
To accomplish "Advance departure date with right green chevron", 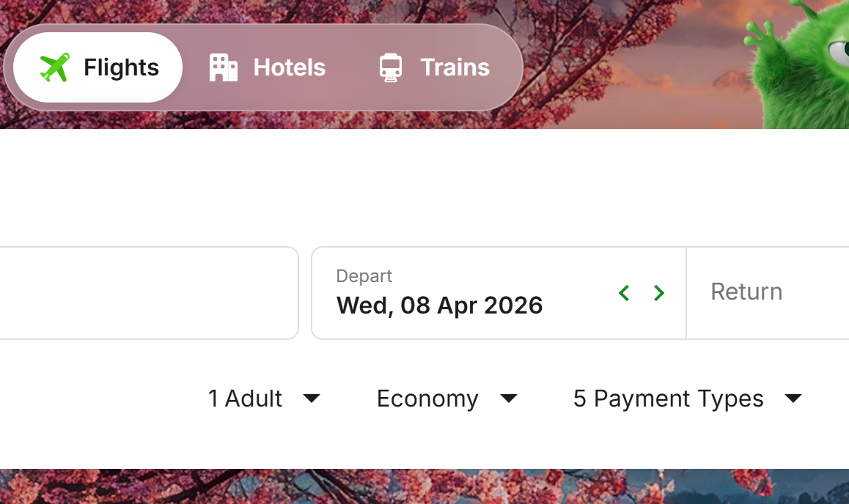I will [x=659, y=293].
